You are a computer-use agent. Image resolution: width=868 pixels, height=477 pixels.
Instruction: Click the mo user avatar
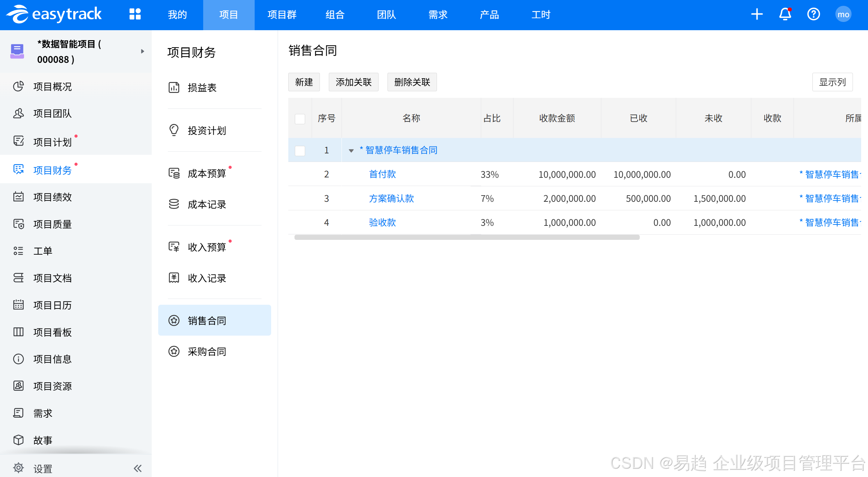pyautogui.click(x=843, y=14)
